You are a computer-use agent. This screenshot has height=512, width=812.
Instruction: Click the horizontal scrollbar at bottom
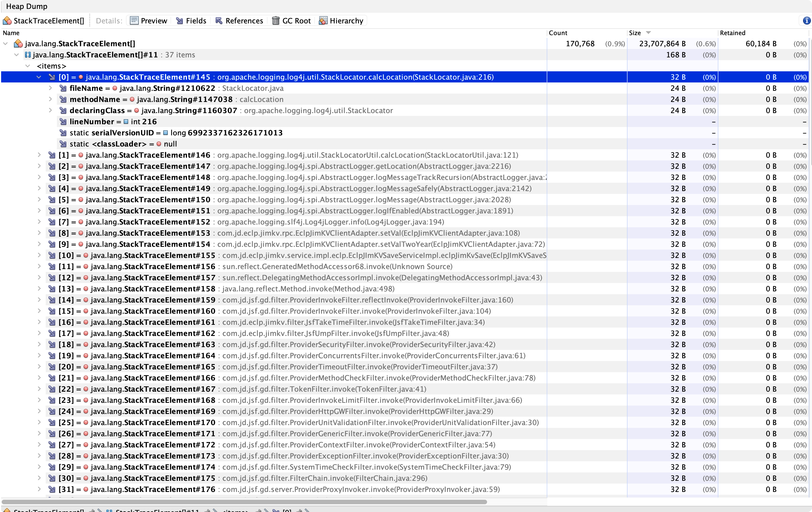click(244, 502)
